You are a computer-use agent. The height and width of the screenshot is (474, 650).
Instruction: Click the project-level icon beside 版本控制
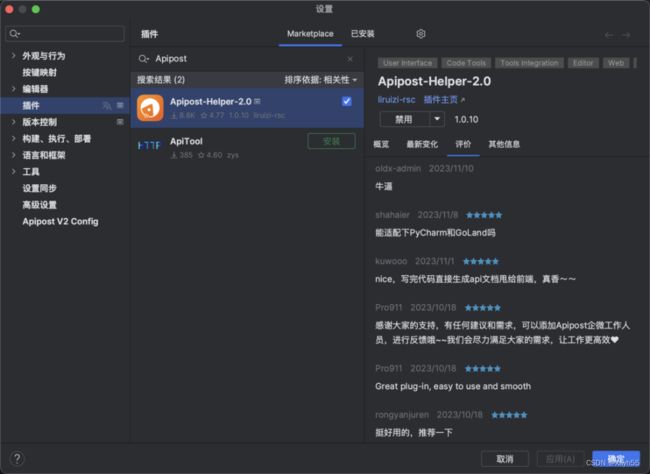(120, 122)
